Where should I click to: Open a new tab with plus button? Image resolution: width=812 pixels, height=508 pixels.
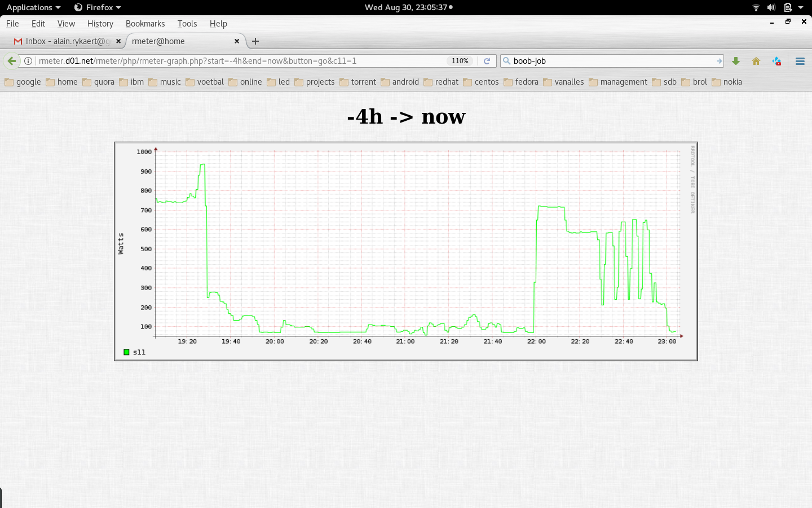(255, 41)
